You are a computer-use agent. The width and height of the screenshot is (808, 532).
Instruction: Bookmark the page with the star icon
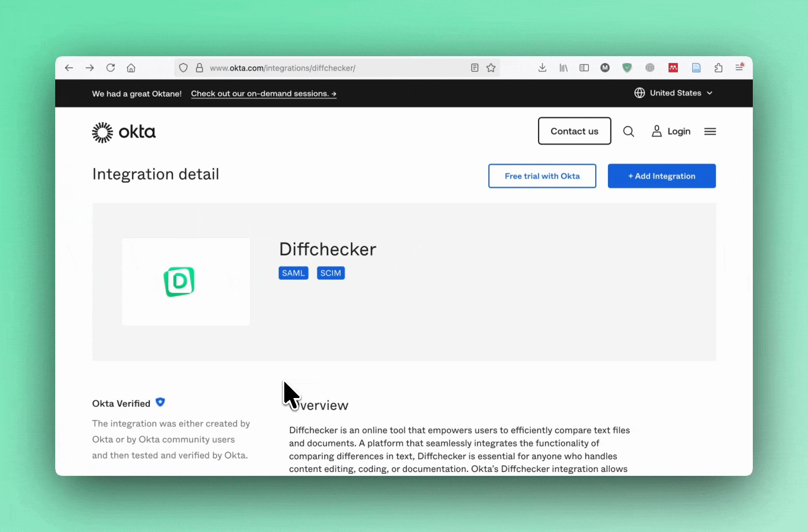pos(491,67)
